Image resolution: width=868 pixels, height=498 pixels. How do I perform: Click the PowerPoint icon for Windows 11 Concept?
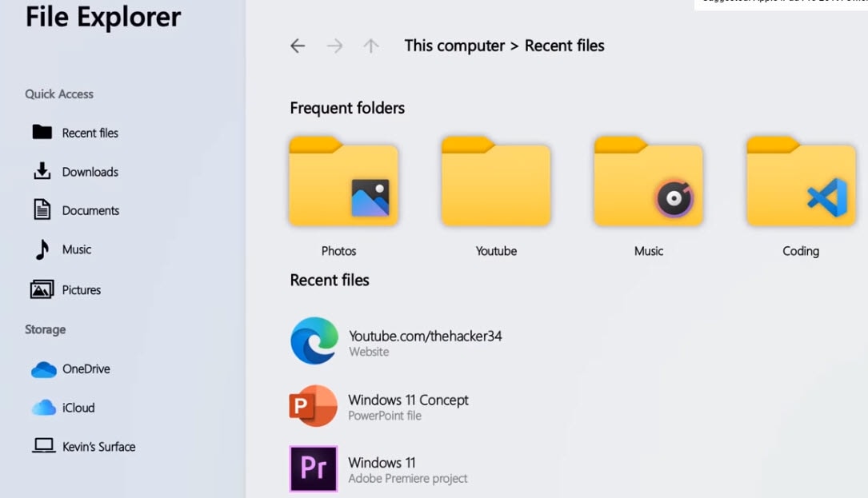tap(314, 406)
